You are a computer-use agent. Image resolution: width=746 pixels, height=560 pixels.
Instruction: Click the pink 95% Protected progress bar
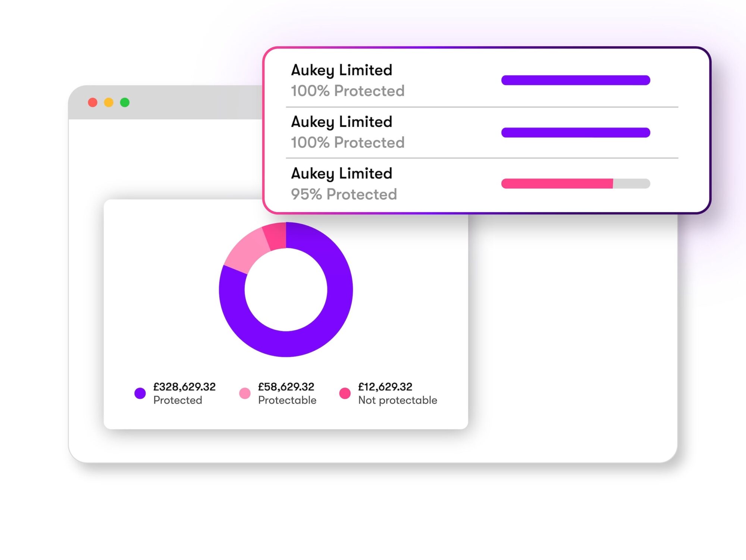click(576, 184)
